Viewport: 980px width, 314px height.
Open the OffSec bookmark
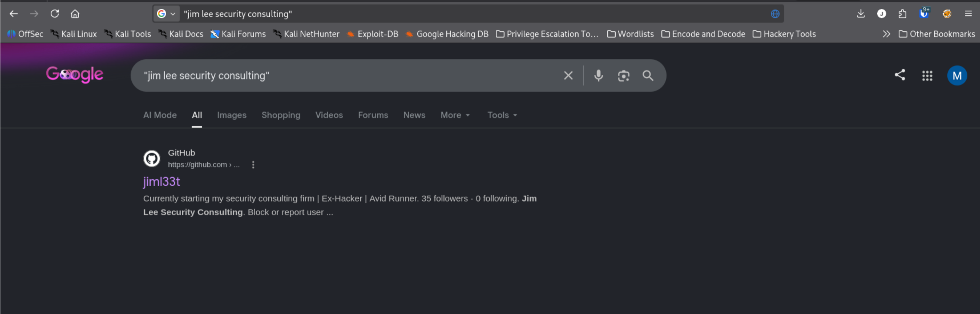coord(25,34)
